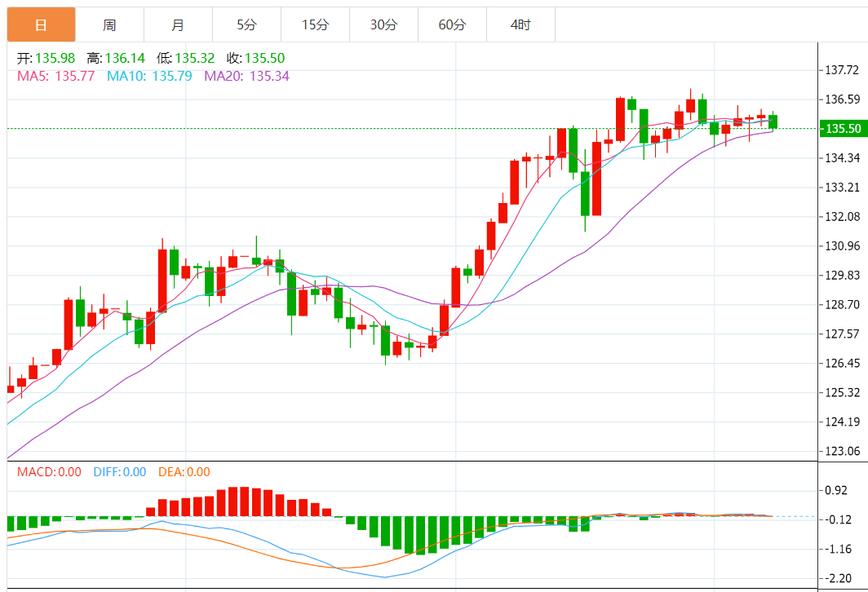Click the 123.06 price axis label
This screenshot has width=868, height=592.
coord(842,451)
